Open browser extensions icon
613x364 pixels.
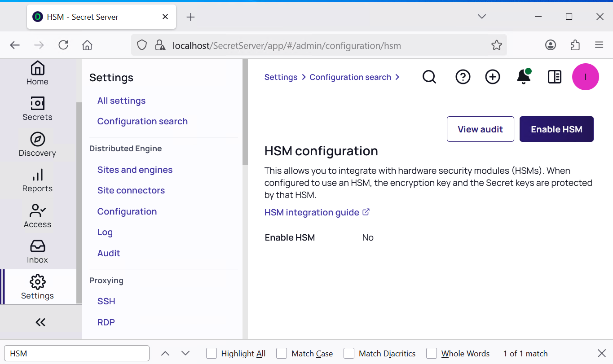point(575,45)
